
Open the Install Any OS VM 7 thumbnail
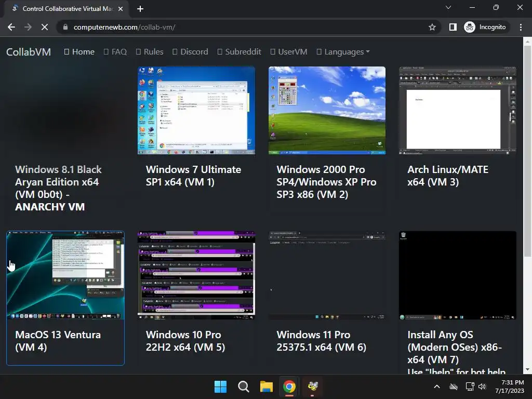pos(458,275)
